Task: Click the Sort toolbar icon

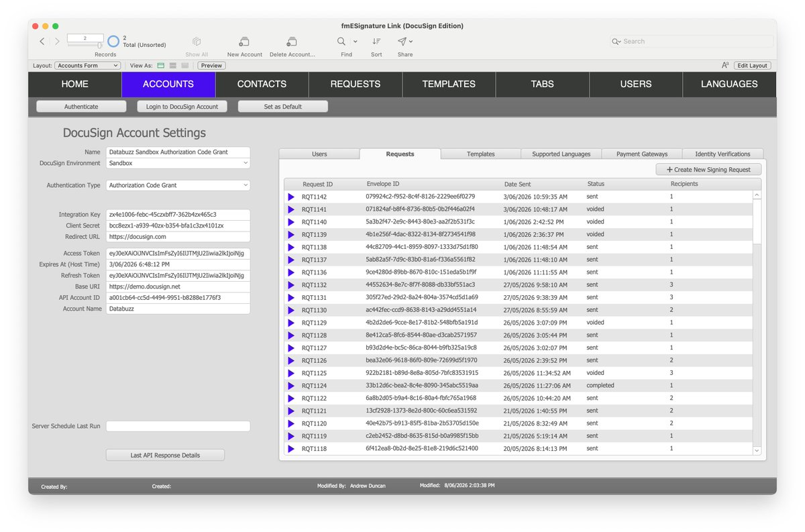Action: click(376, 42)
